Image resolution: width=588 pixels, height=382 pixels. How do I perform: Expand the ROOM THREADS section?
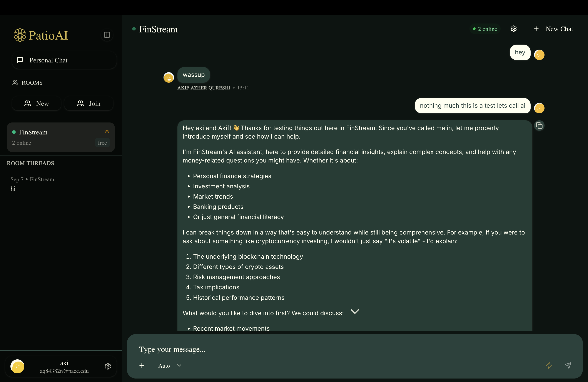coord(30,163)
